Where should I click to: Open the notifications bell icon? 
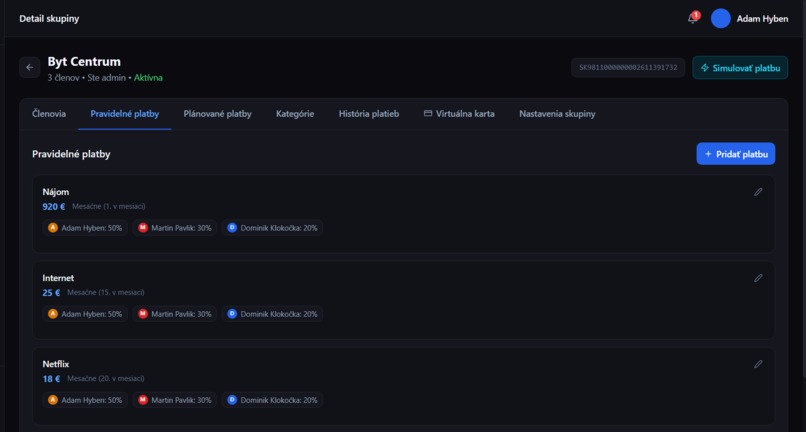[693, 19]
